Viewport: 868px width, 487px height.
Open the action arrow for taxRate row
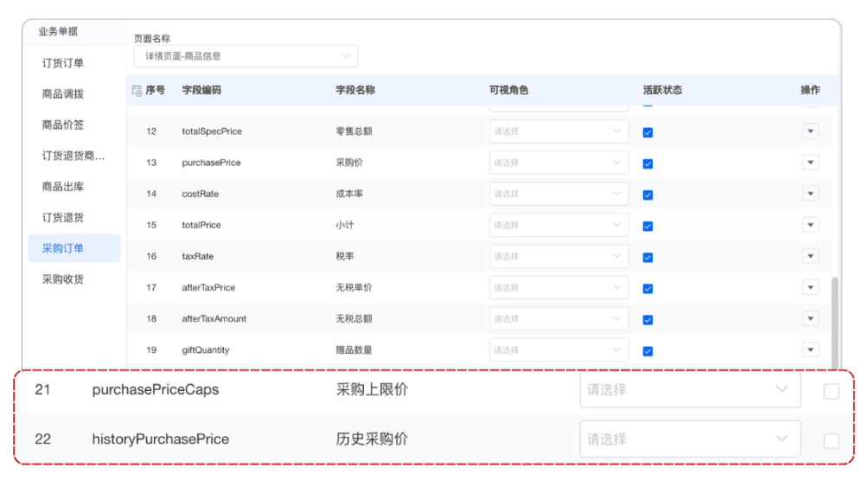810,256
